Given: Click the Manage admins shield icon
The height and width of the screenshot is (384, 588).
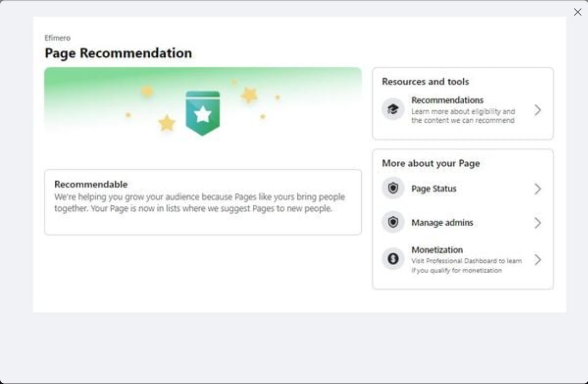Looking at the screenshot, I should tap(393, 223).
